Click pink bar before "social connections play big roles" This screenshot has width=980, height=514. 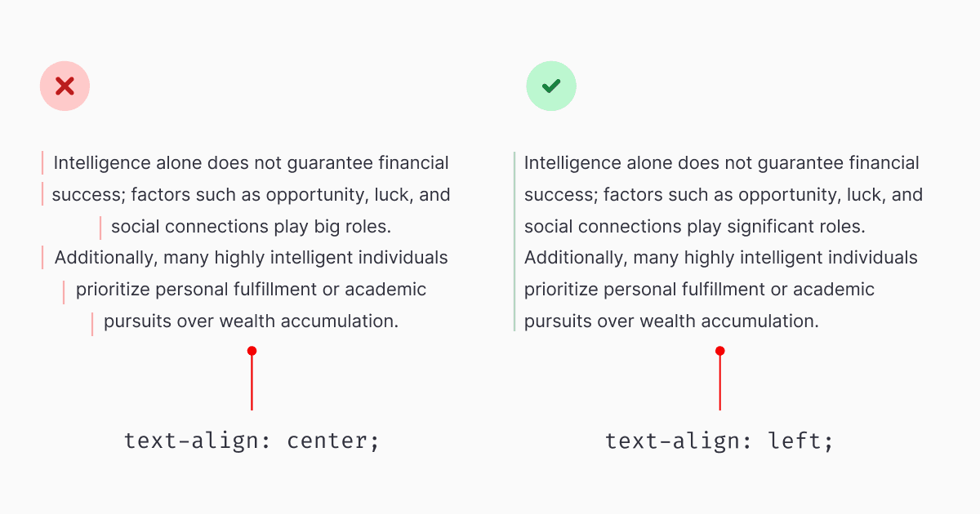[x=100, y=228]
